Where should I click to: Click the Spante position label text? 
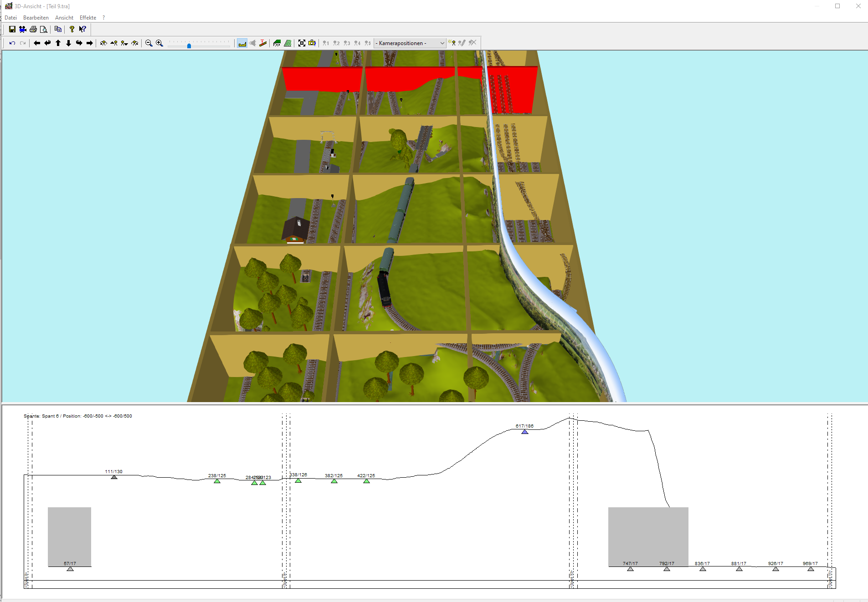coord(78,416)
